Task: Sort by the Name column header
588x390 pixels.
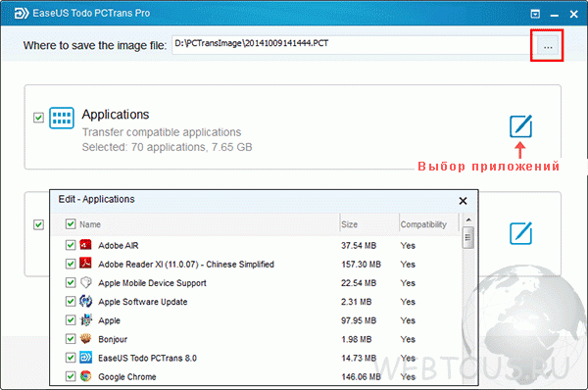Action: pyautogui.click(x=90, y=224)
